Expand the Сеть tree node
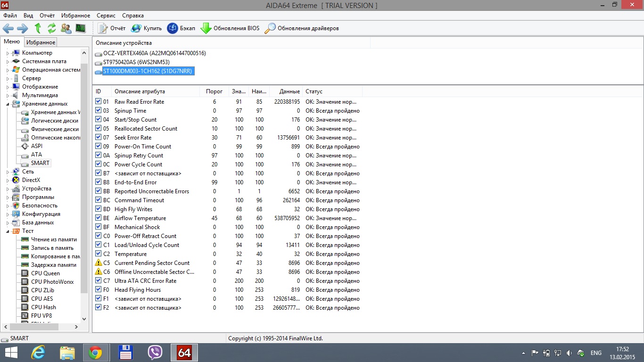The image size is (644, 362). [x=8, y=172]
